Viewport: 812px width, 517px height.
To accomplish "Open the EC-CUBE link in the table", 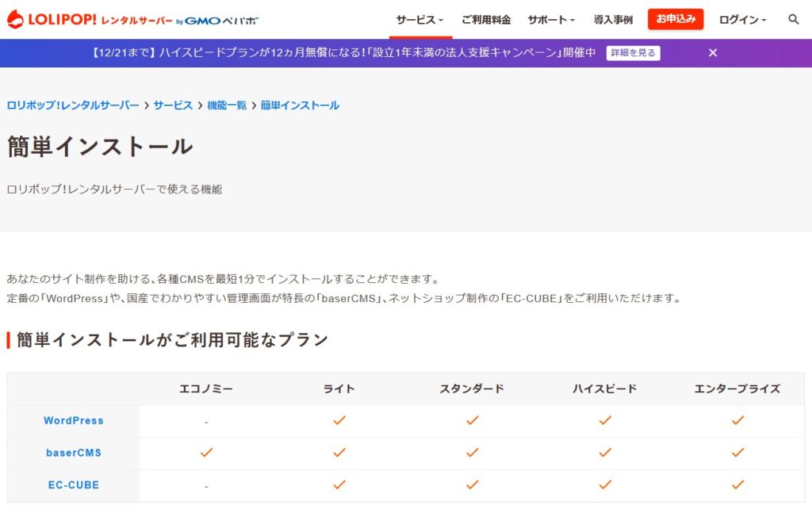I will 74,484.
